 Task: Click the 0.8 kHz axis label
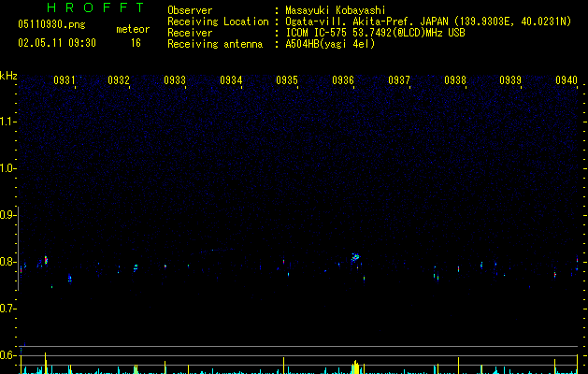pos(7,262)
